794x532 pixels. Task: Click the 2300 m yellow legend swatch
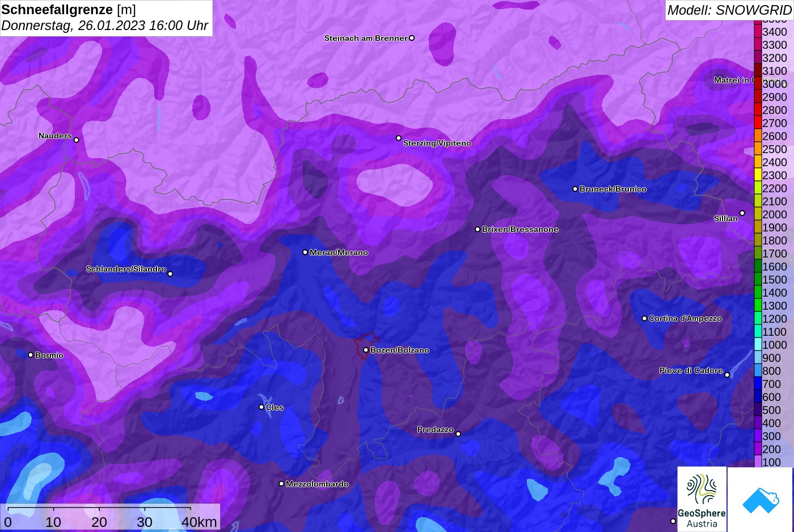pyautogui.click(x=758, y=175)
